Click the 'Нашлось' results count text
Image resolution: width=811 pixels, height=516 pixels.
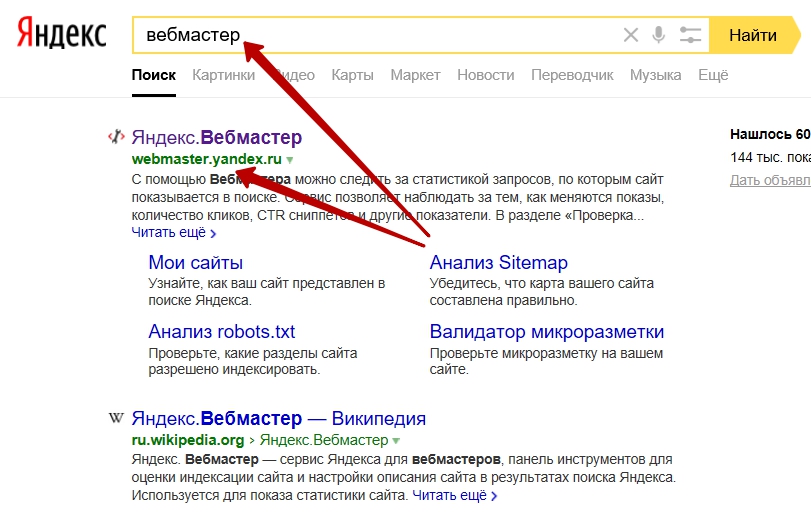coord(770,134)
